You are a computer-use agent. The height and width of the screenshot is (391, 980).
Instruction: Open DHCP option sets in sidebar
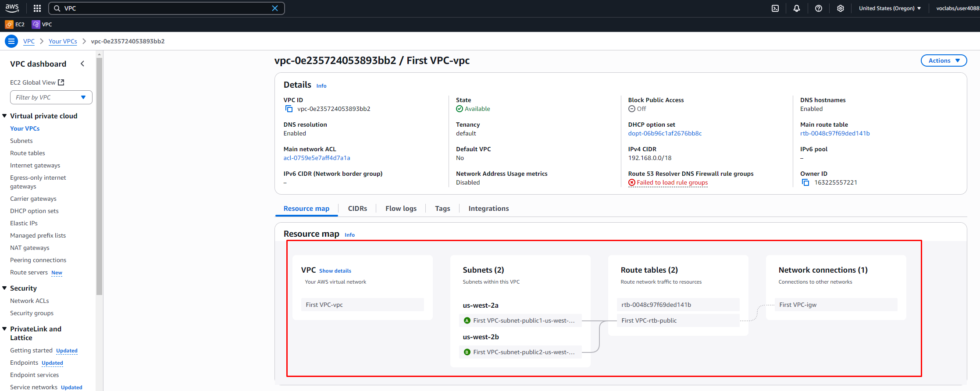[34, 211]
